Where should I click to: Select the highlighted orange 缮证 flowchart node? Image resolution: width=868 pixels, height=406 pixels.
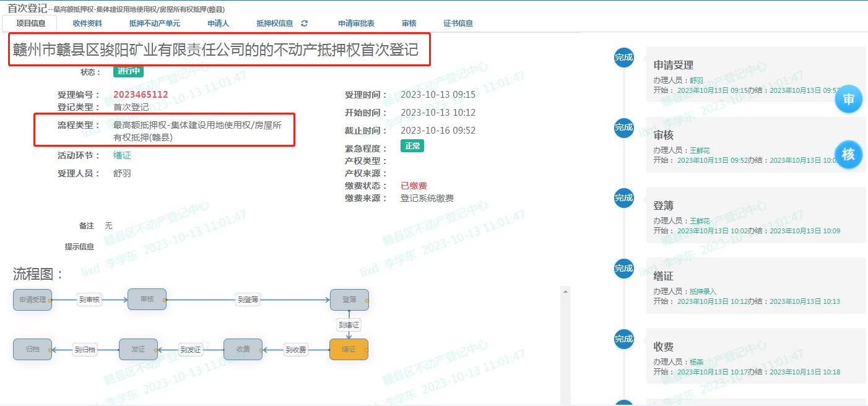pos(349,350)
